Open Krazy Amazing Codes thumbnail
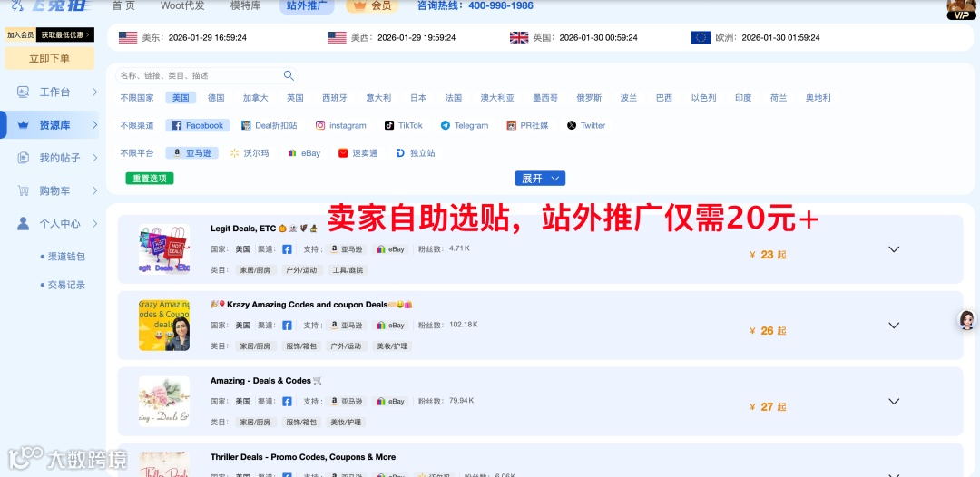This screenshot has width=980, height=477. [164, 326]
